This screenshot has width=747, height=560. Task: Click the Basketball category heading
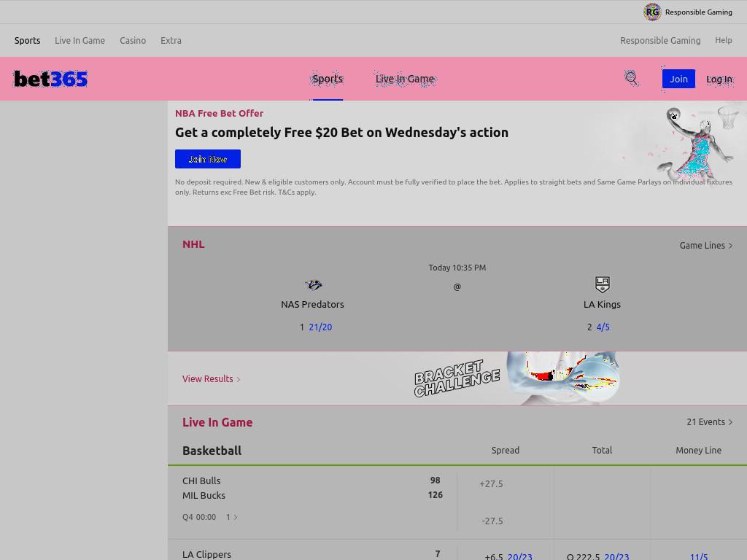pos(212,451)
